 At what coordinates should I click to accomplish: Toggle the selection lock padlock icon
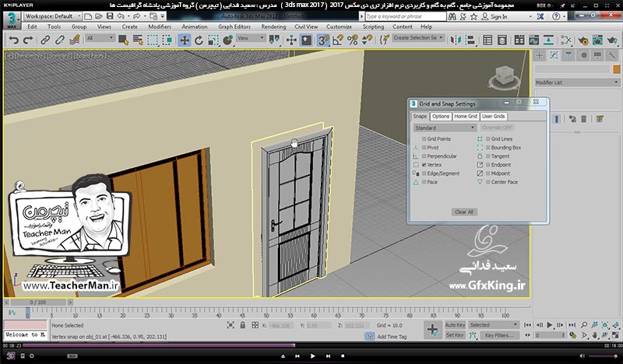tap(242, 325)
